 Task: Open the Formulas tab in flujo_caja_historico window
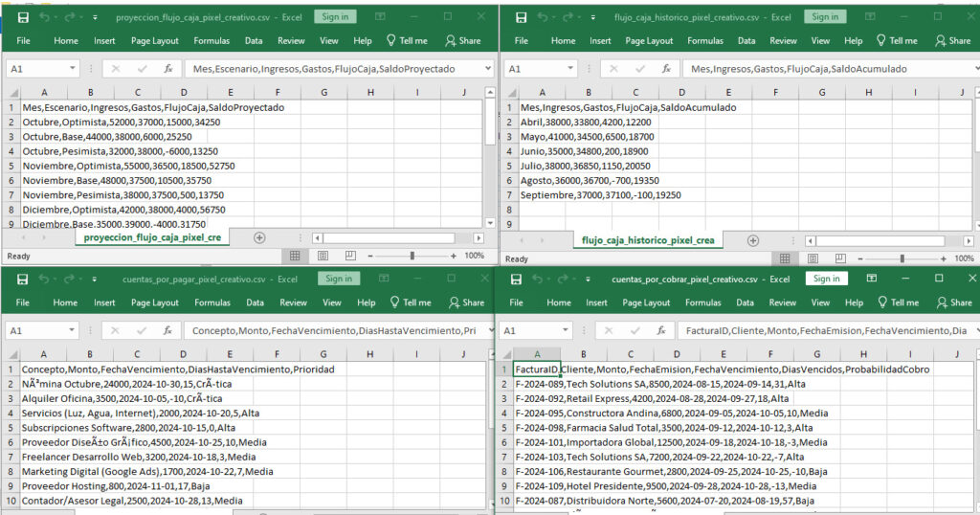[704, 41]
